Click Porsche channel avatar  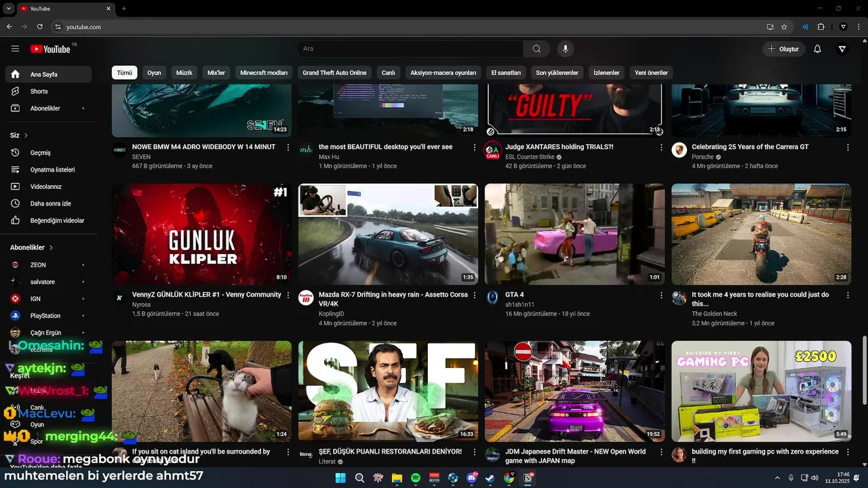coord(679,150)
